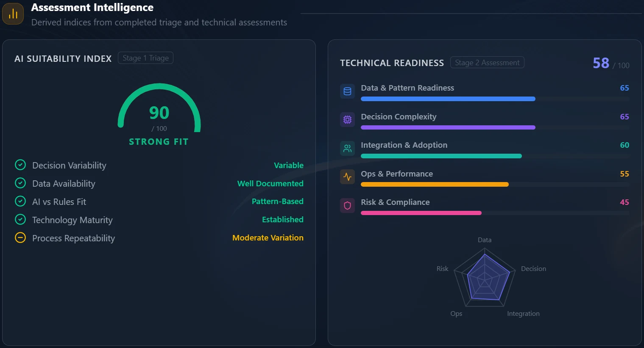Click the Integration & Adoption progress bar
The width and height of the screenshot is (644, 348).
[x=495, y=156]
